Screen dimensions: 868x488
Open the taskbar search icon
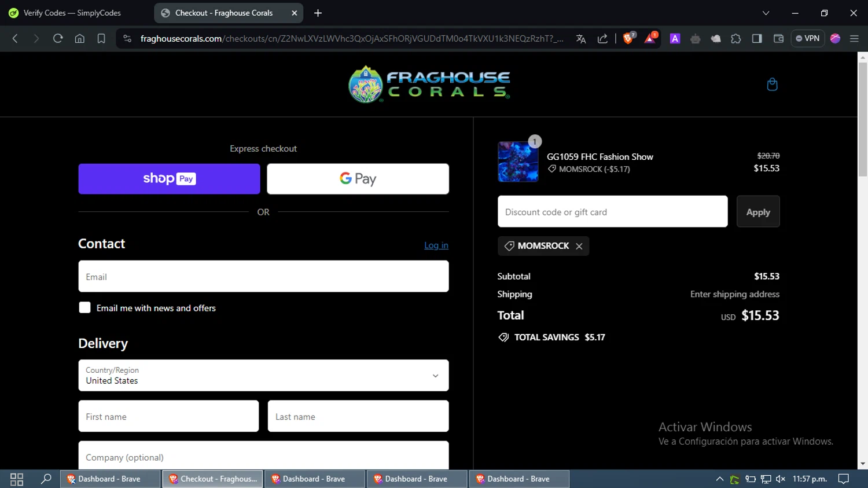point(46,479)
